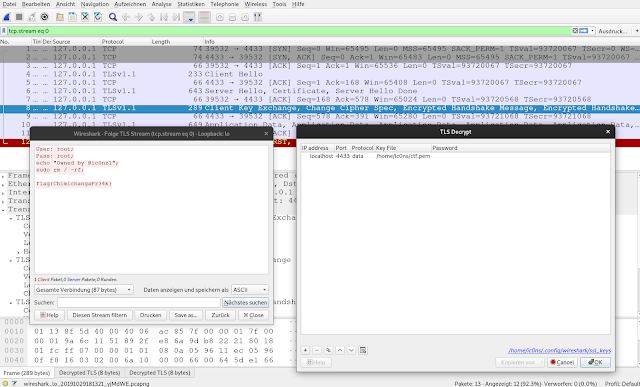
Task: Copy selected entry in TLS Decrypt list
Action: 328,350
